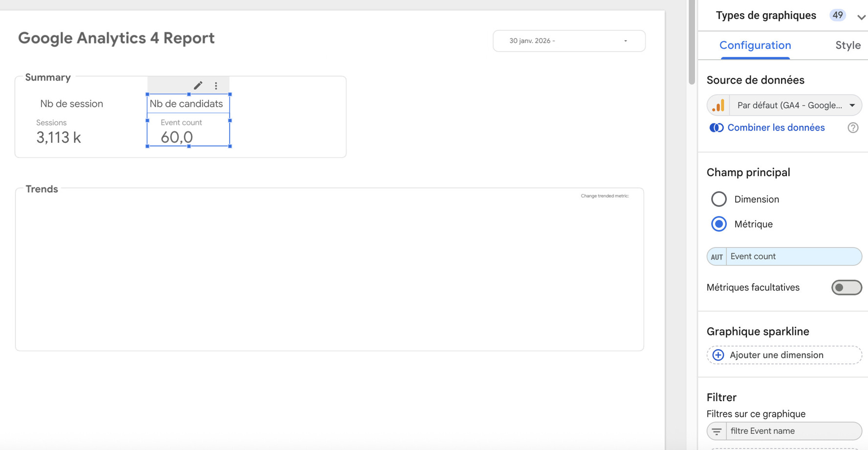
Task: Open the help question mark icon
Action: (853, 128)
